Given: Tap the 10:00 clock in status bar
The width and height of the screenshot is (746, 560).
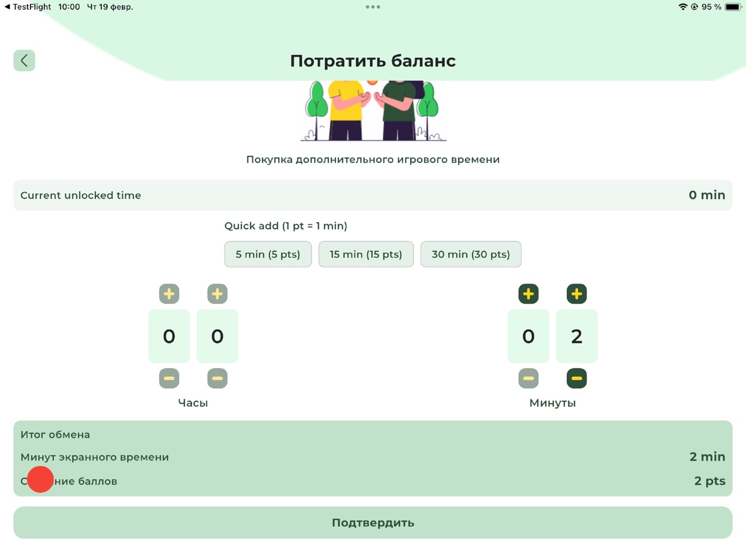Looking at the screenshot, I should [x=69, y=7].
